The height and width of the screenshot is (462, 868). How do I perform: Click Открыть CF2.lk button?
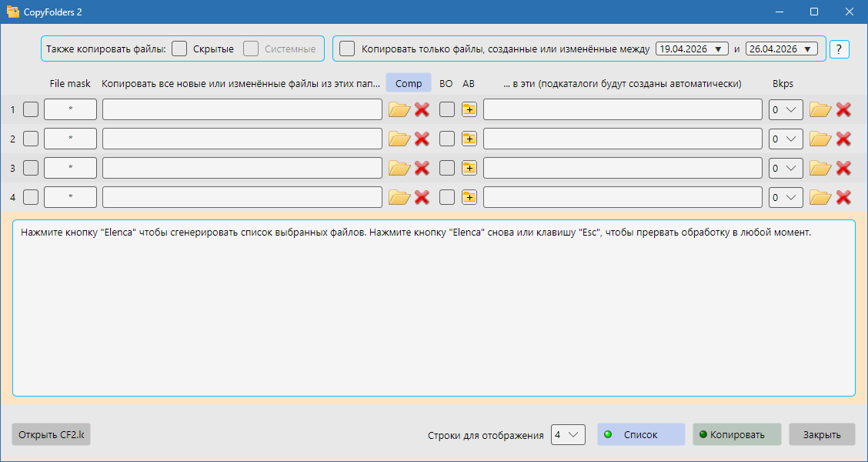(x=50, y=434)
